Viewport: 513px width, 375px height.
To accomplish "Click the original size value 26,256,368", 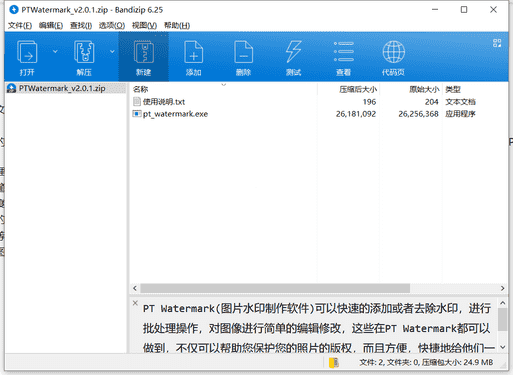I will click(x=418, y=114).
